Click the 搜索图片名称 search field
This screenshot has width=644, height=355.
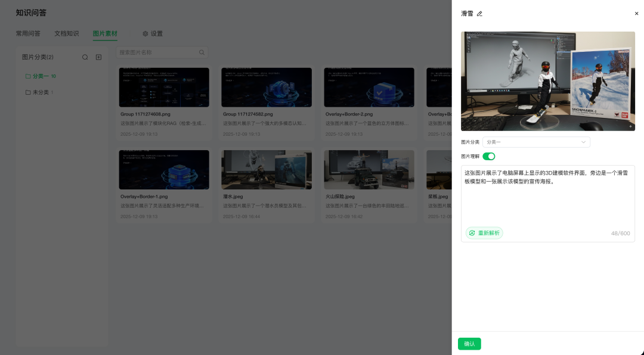point(157,52)
